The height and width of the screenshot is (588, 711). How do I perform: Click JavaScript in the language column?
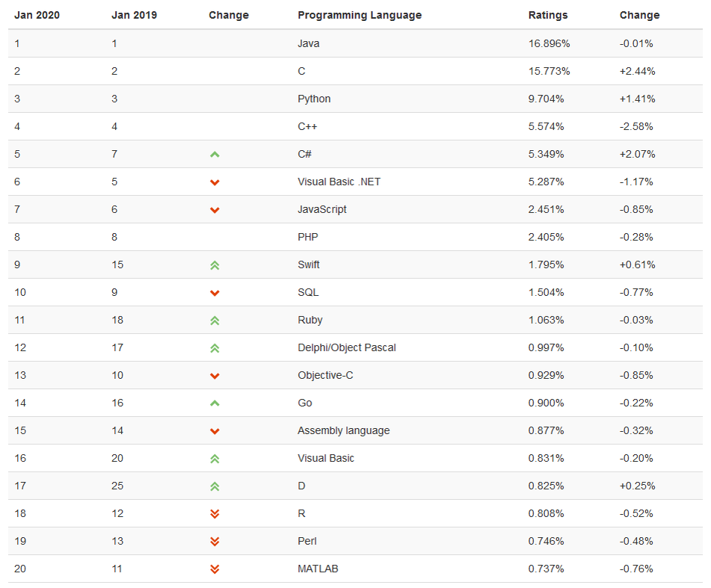click(x=322, y=209)
